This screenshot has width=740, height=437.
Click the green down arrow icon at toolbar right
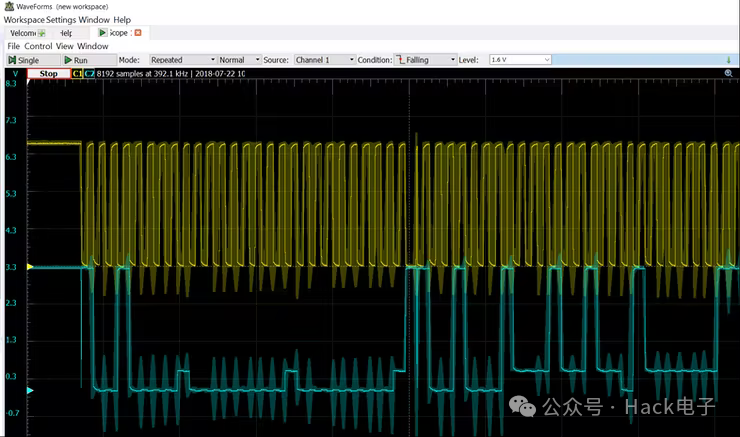coord(728,60)
